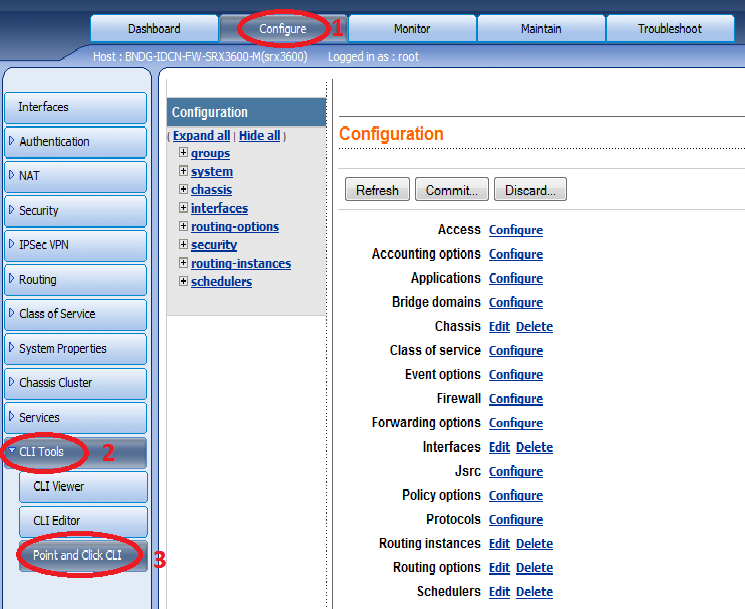Collapse the CLI Tools sidebar menu
The width and height of the screenshot is (745, 609).
click(76, 452)
